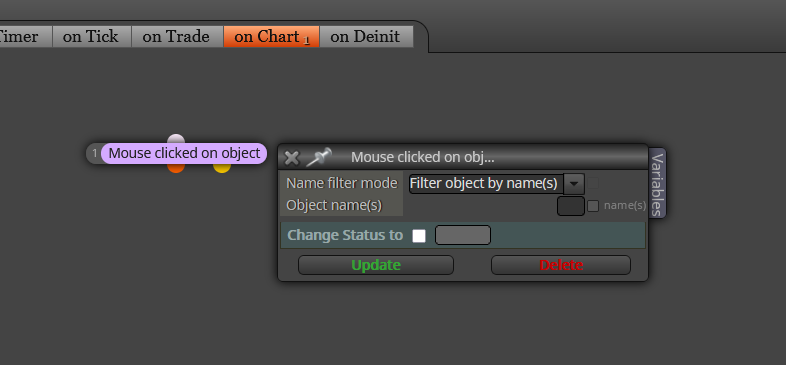
Task: Click the yellow output connector on block
Action: point(222,167)
